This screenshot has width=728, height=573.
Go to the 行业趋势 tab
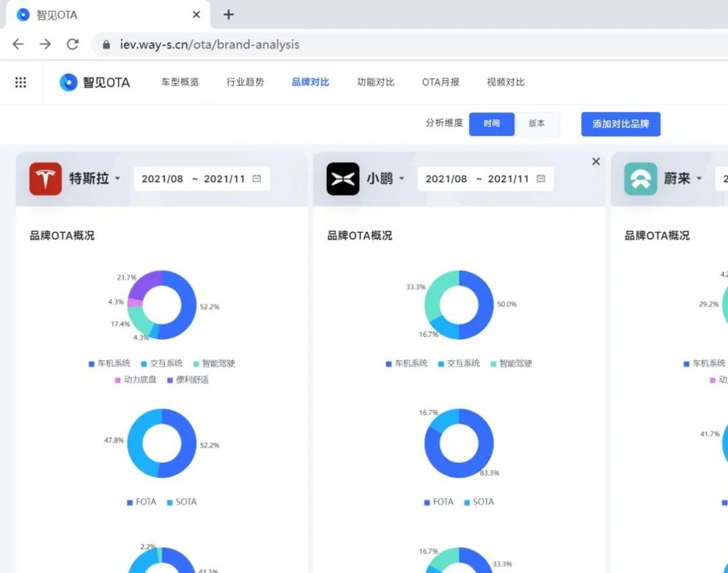coord(245,82)
